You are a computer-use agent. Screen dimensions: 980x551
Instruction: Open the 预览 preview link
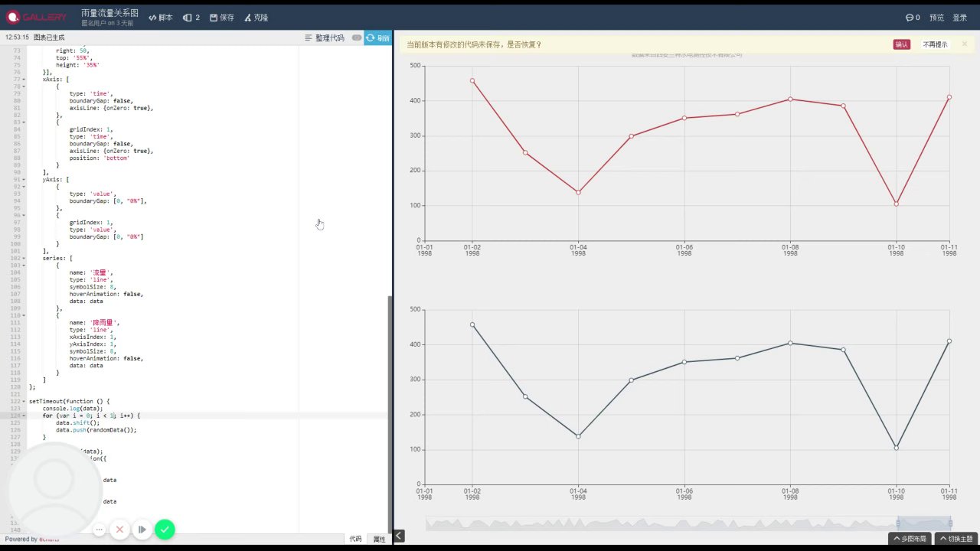click(936, 17)
